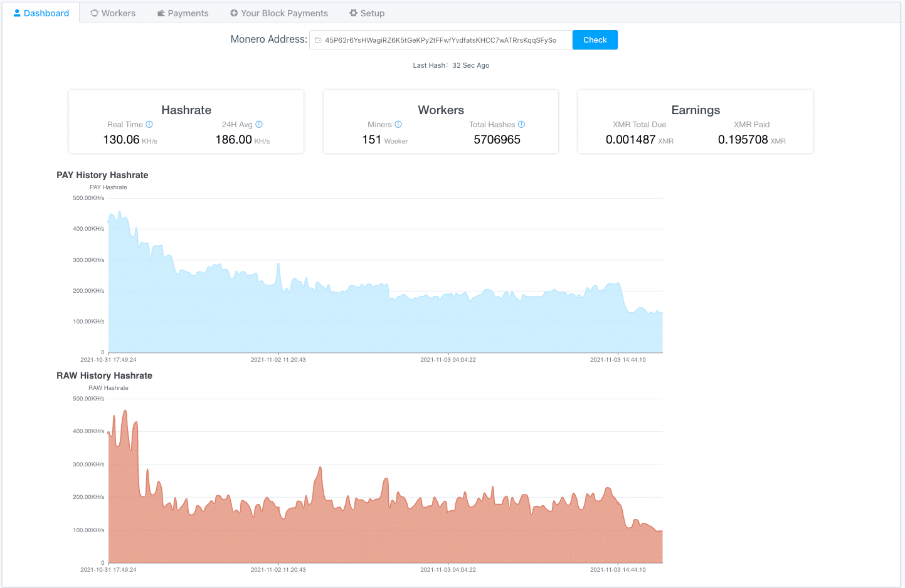Screen dimensions: 905x588
Task: Click the folder icon in address field
Action: 318,40
